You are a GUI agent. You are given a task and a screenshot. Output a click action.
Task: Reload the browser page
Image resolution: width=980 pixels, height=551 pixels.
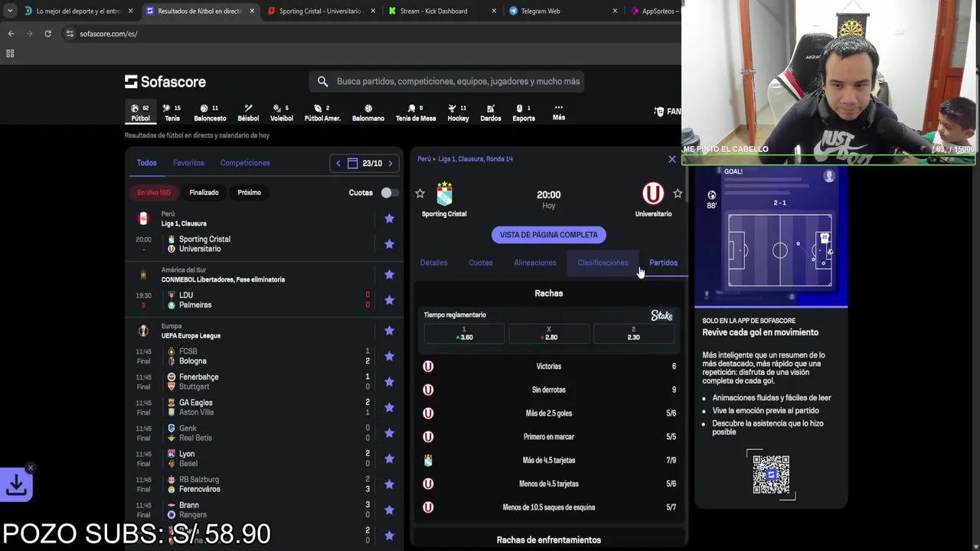[x=47, y=34]
